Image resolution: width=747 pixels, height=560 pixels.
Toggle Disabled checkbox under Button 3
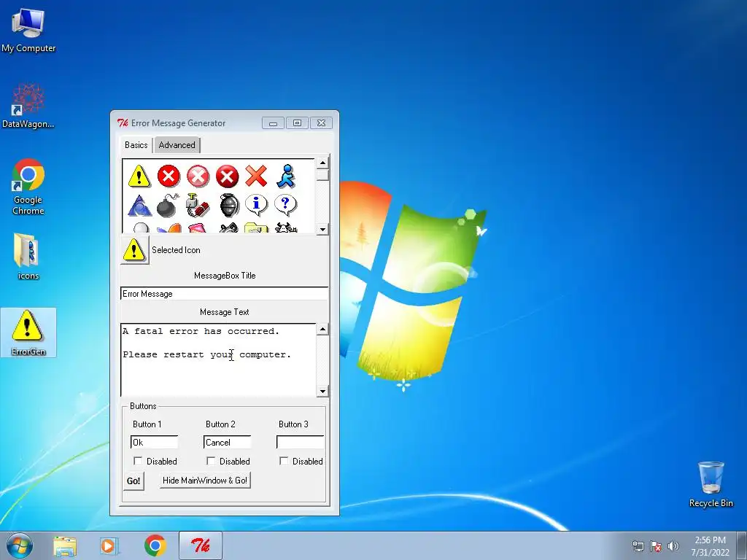pyautogui.click(x=284, y=461)
